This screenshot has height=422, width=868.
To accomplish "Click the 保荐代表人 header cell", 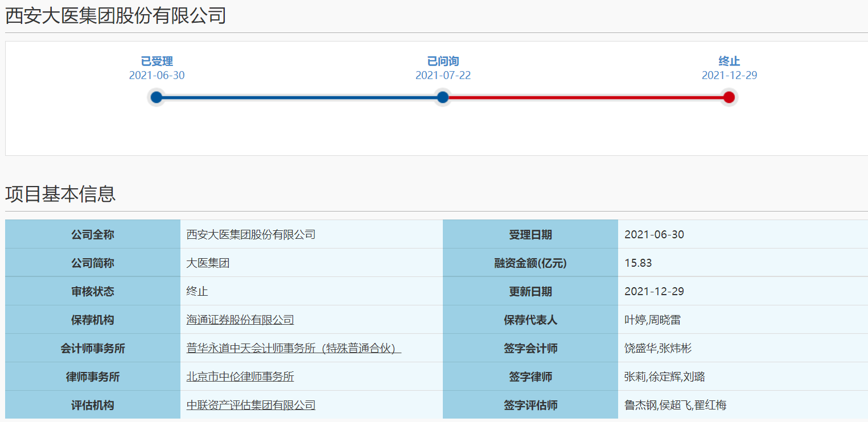I will (x=530, y=320).
